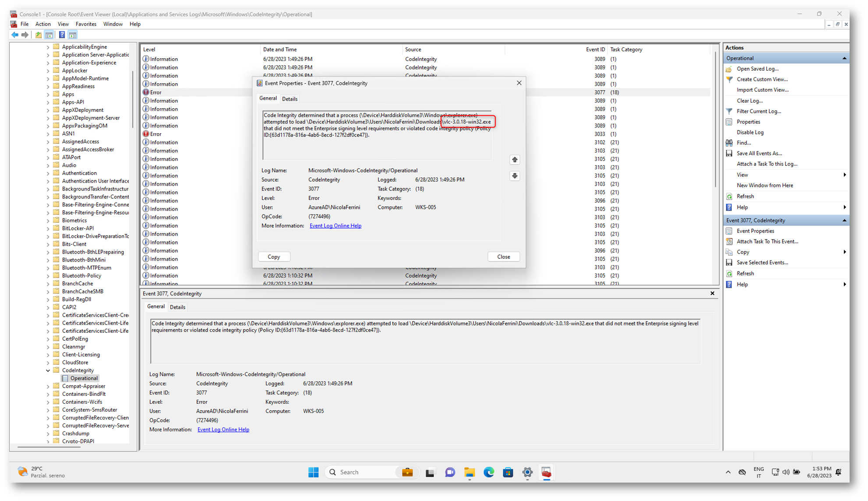Click Open Saved Log action
Image resolution: width=868 pixels, height=501 pixels.
757,69
